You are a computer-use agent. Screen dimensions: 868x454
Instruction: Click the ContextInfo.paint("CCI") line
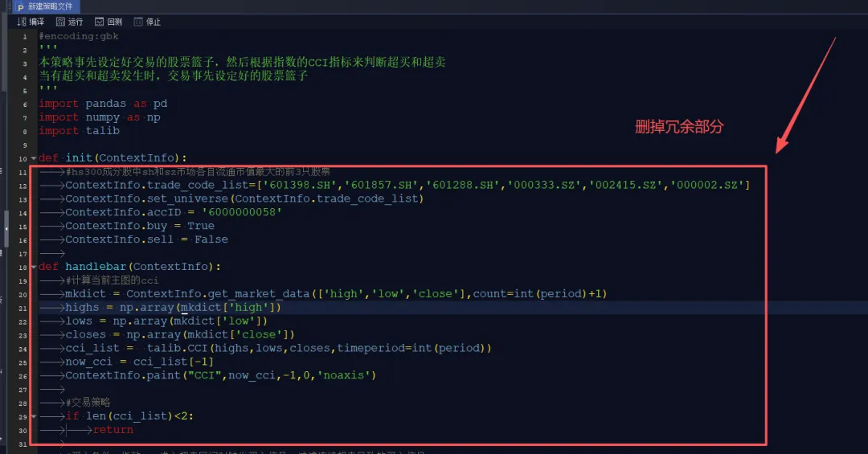pyautogui.click(x=221, y=374)
